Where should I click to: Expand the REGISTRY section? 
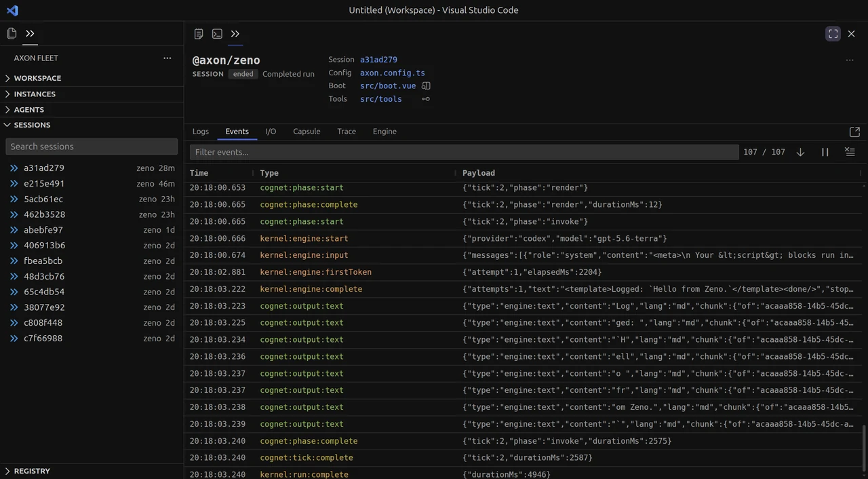pos(92,471)
